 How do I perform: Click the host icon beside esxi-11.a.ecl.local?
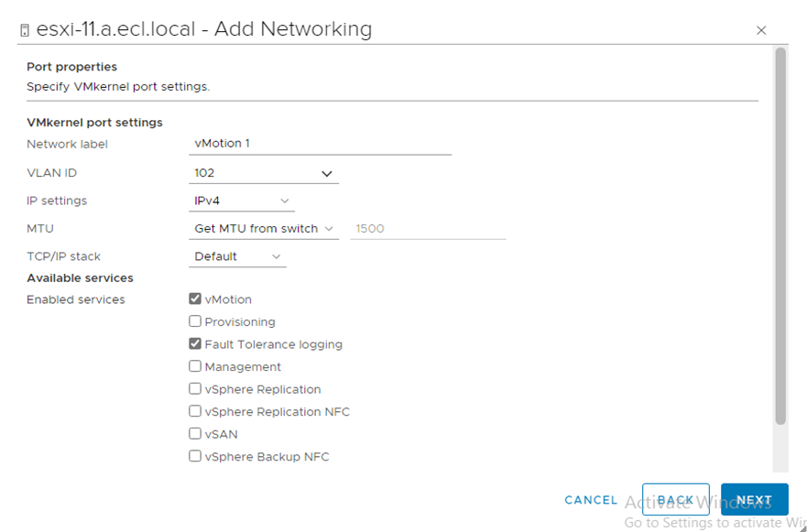(x=25, y=30)
